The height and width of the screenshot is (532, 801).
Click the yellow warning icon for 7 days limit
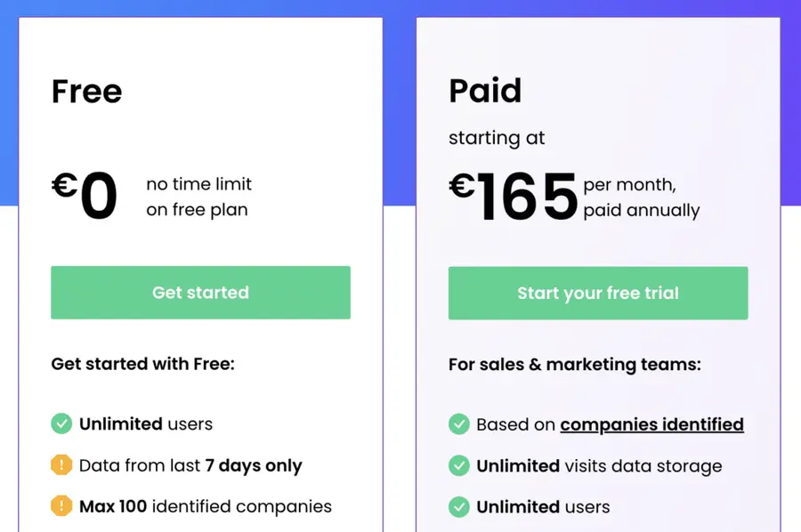tap(61, 465)
